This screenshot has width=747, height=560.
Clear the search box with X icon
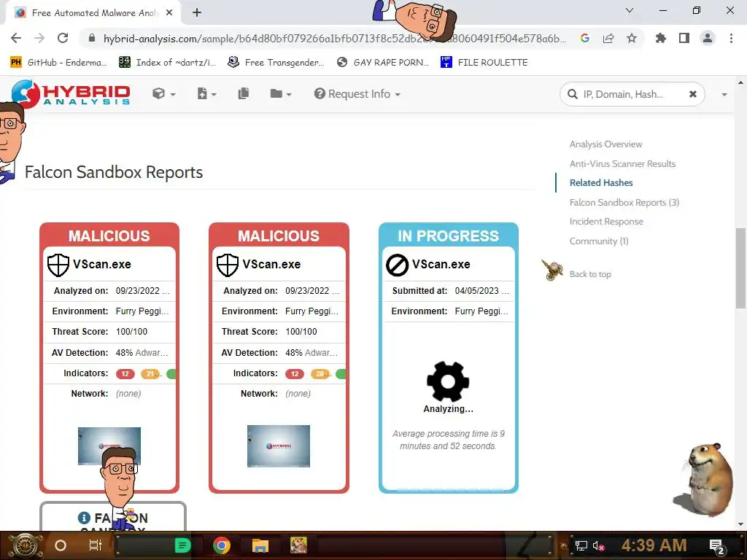(x=693, y=94)
